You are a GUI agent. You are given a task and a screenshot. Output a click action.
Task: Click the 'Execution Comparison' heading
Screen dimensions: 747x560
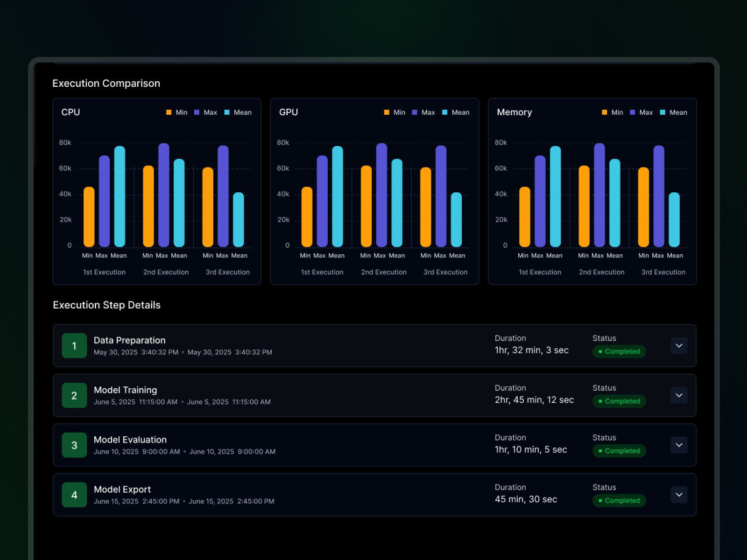pyautogui.click(x=106, y=84)
